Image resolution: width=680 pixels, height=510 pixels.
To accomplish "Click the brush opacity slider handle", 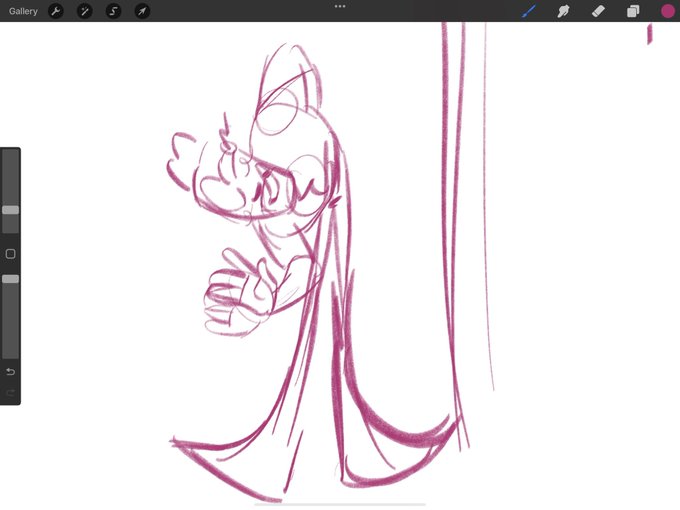I will pos(10,279).
